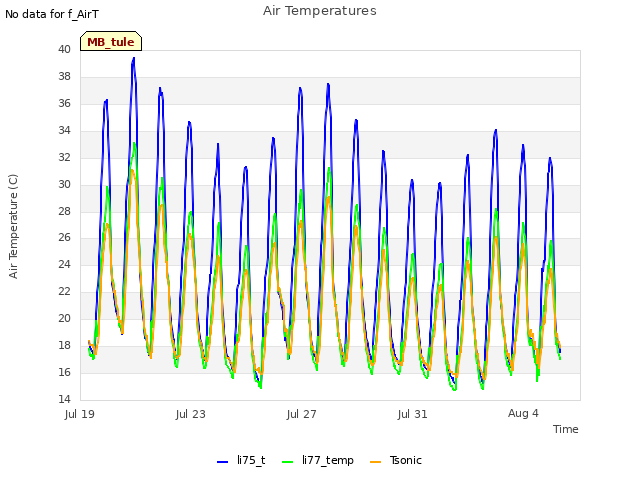Click the 18 y-axis tick label
This screenshot has width=640, height=480.
[x=64, y=345]
